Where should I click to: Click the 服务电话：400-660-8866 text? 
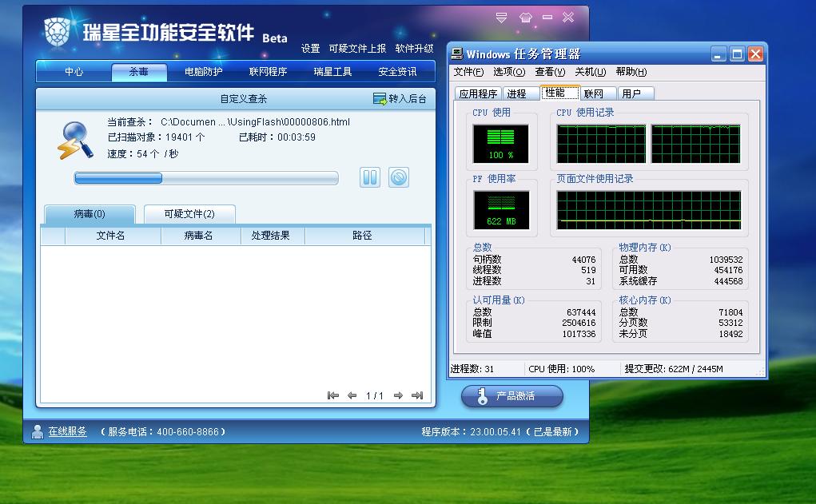(x=163, y=431)
